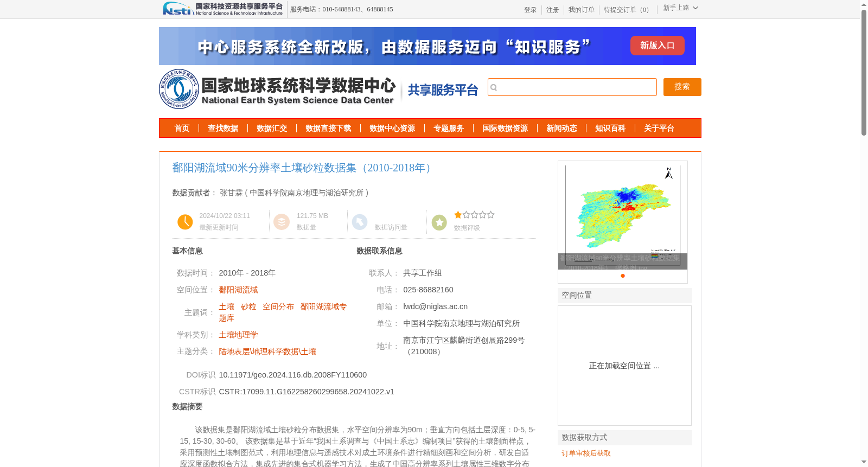Open the 数据汇交 menu

point(272,129)
